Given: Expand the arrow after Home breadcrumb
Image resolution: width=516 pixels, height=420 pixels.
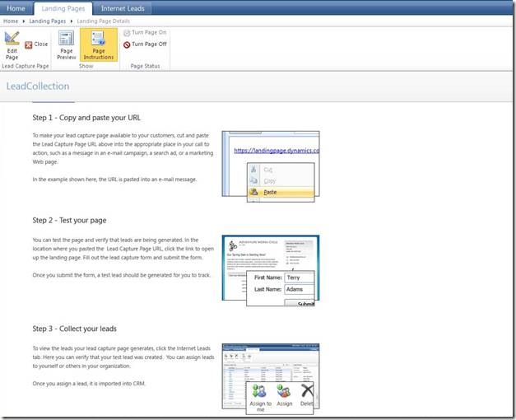Looking at the screenshot, I should tap(26, 20).
